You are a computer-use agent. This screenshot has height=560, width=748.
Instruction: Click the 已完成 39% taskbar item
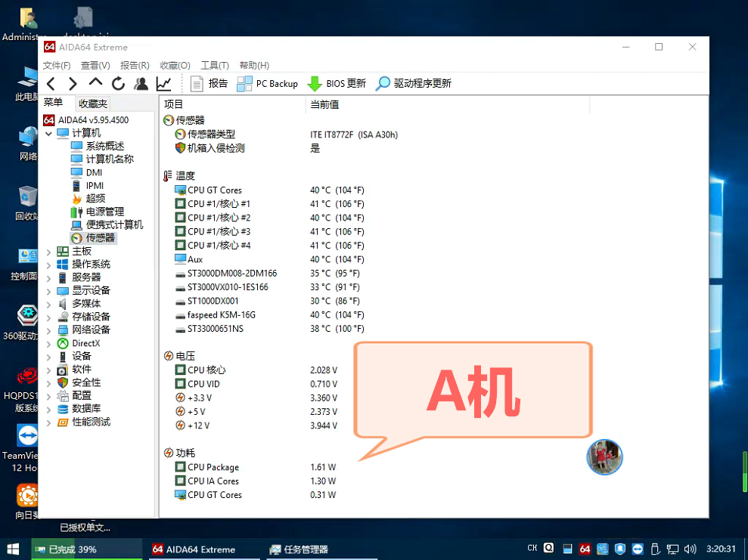tap(87, 549)
